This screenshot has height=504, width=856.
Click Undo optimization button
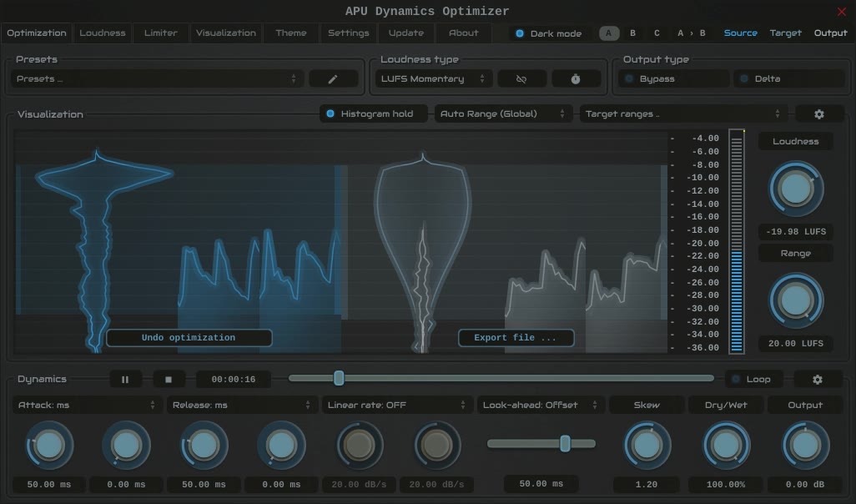coord(189,338)
